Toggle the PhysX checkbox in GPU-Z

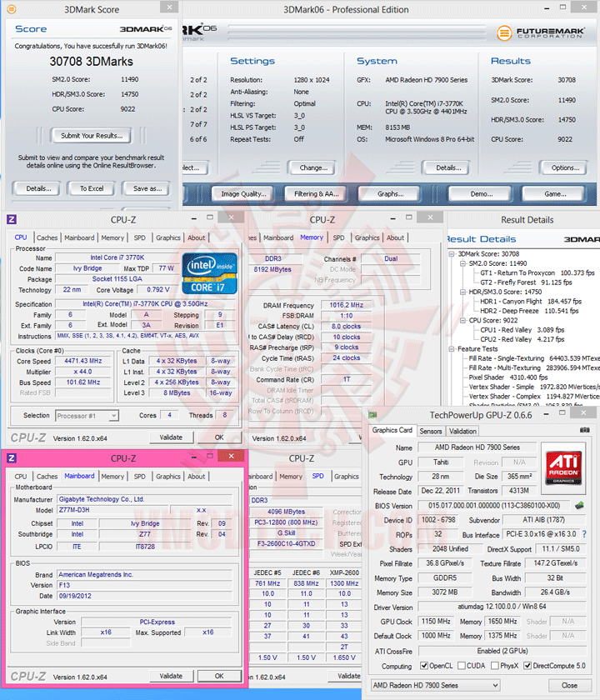(x=495, y=666)
